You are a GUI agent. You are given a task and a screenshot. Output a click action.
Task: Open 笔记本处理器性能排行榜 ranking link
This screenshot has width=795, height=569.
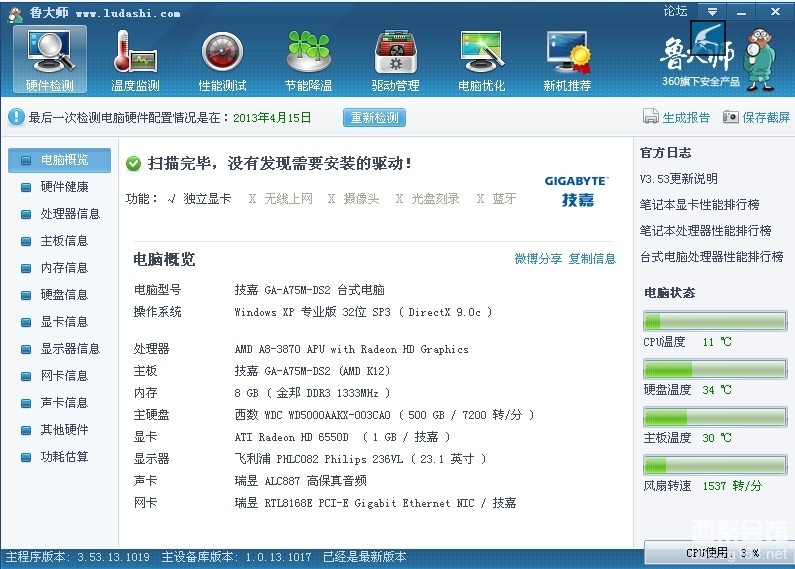(705, 231)
